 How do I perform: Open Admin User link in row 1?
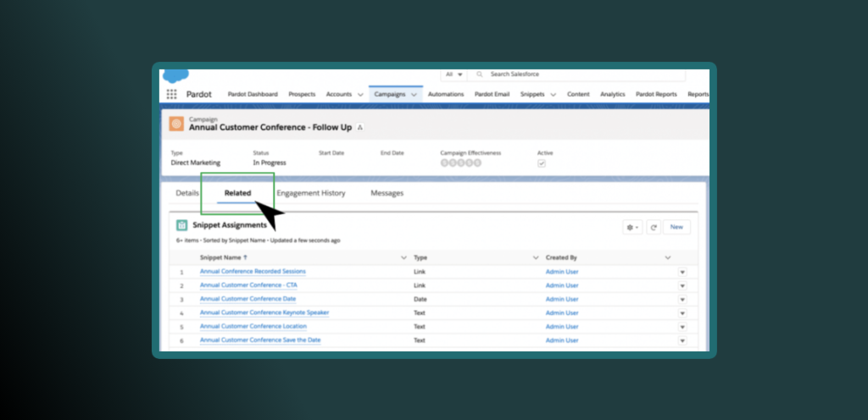point(562,272)
